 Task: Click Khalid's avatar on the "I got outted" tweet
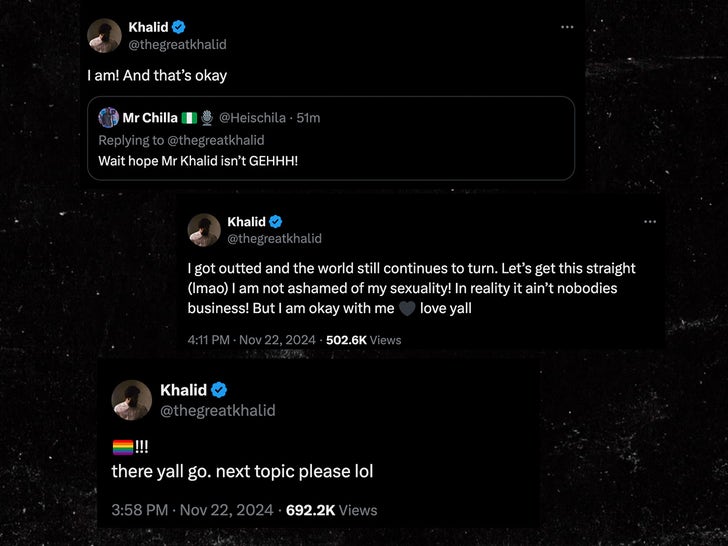[204, 230]
